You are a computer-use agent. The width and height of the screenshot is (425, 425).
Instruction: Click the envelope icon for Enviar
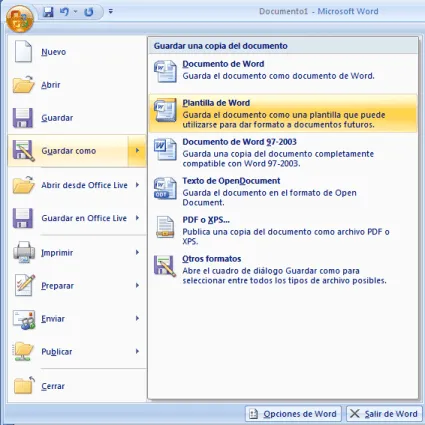point(24,319)
